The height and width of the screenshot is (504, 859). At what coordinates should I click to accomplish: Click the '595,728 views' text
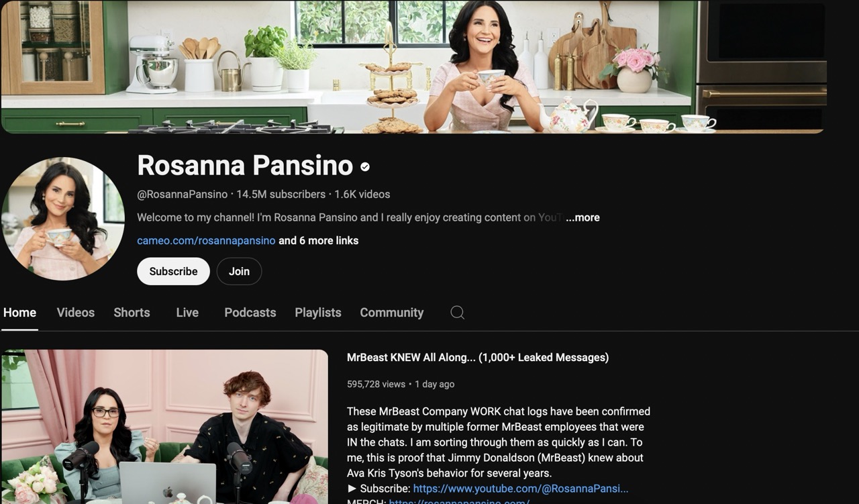click(376, 385)
